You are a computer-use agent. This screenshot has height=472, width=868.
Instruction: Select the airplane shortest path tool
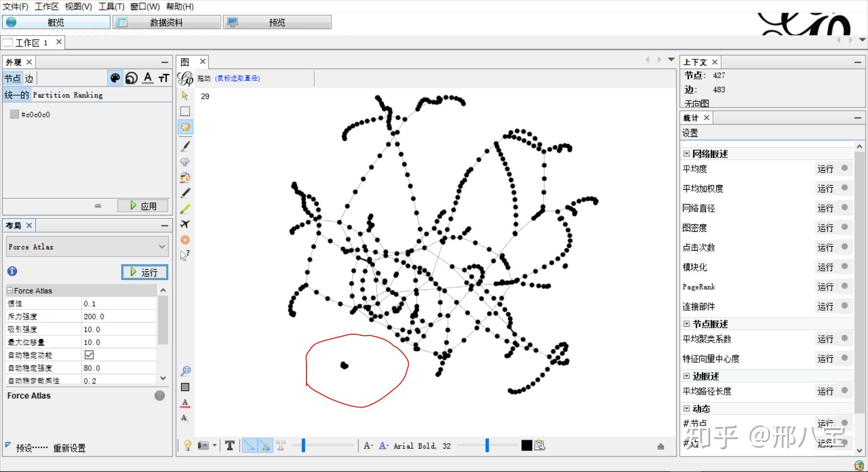click(x=185, y=224)
